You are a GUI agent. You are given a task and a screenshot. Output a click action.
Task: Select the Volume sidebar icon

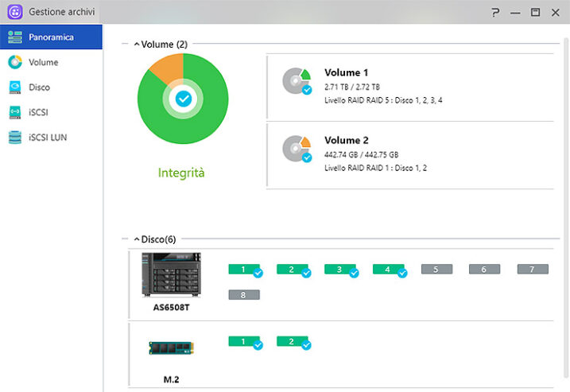pyautogui.click(x=15, y=62)
